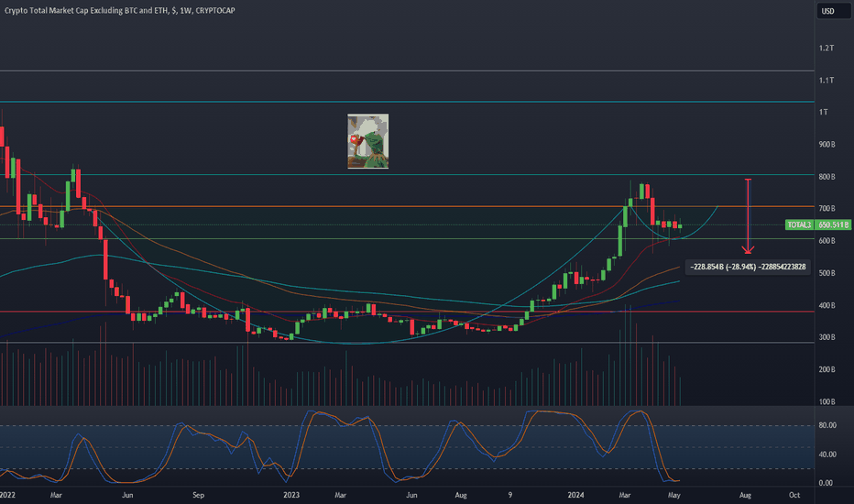Screen dimensions: 854x504
Task: Click the Sep label on the time axis
Action: [198, 495]
